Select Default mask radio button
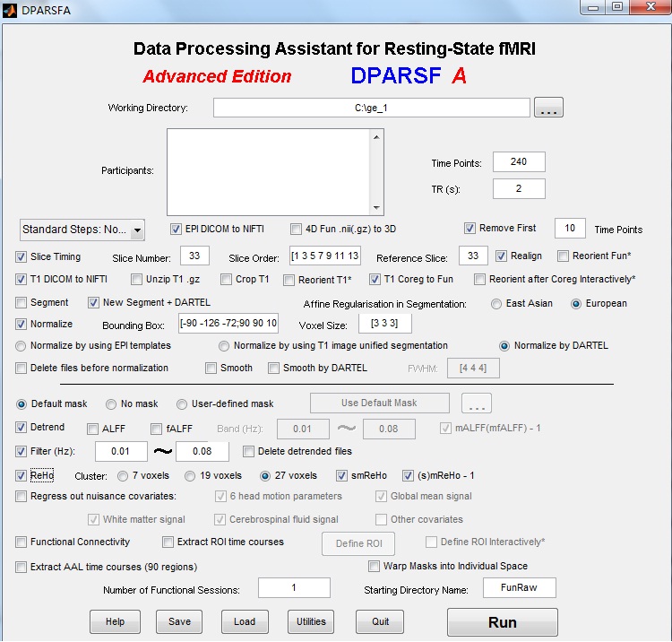Viewport: 672px width, 642px height. (x=21, y=404)
